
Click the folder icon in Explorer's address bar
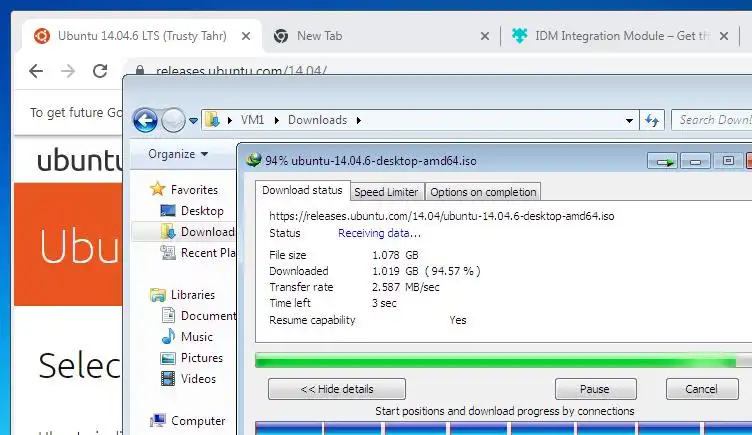click(212, 120)
